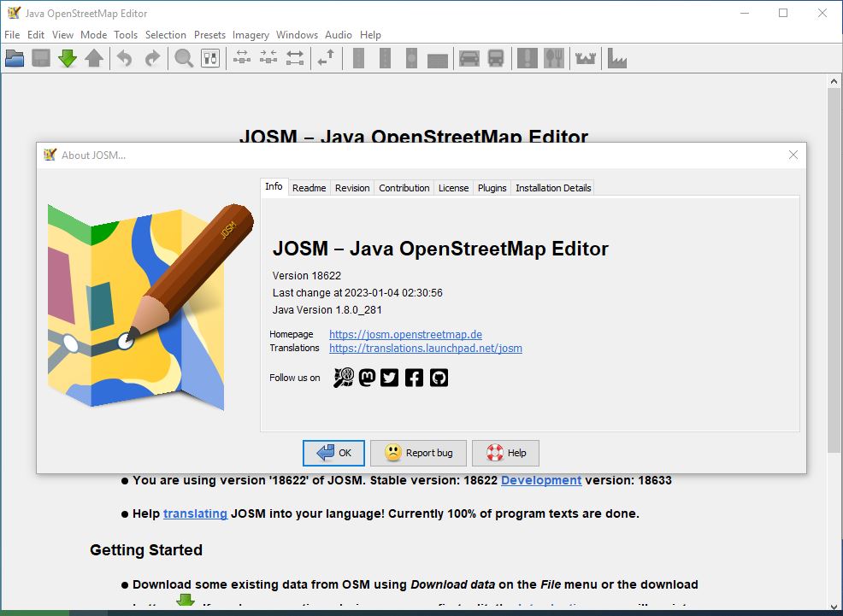Click the Report bug button

point(418,453)
